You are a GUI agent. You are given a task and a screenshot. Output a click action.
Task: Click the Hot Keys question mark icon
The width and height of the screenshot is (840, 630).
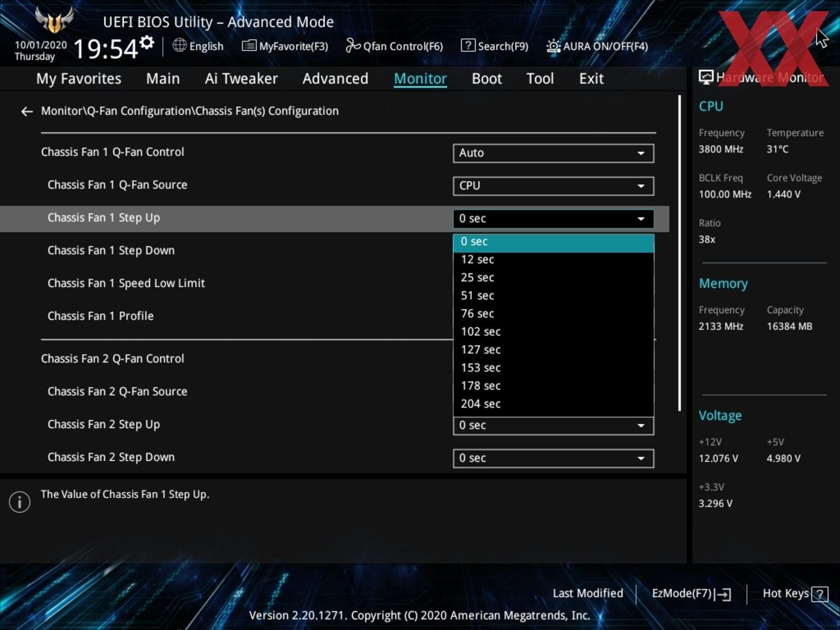click(820, 594)
